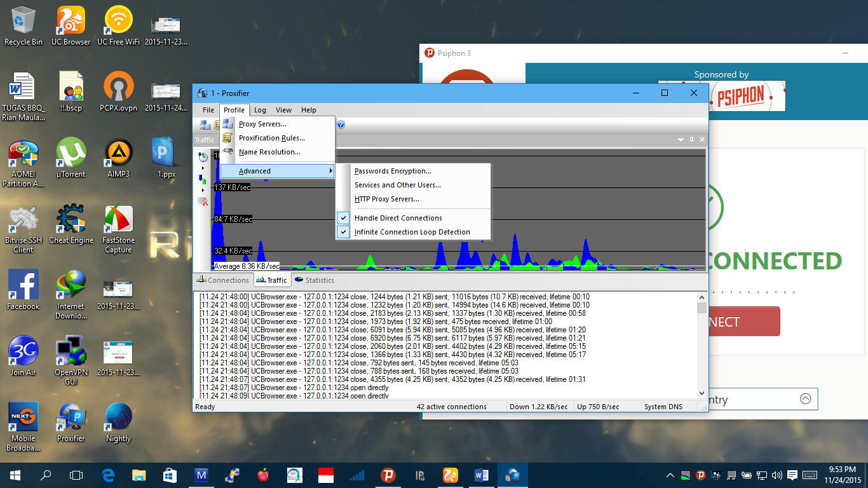Click the blue Help question-mark toolbar icon
868x488 pixels.
[x=341, y=125]
